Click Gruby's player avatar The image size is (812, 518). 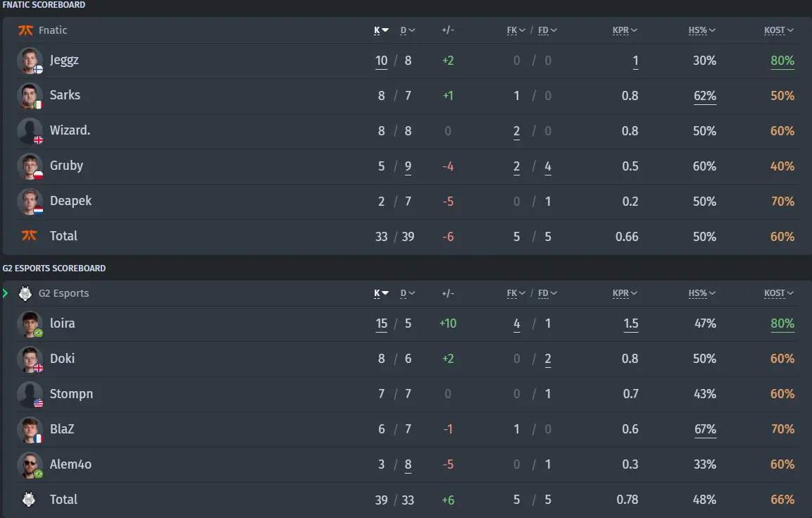pos(30,166)
